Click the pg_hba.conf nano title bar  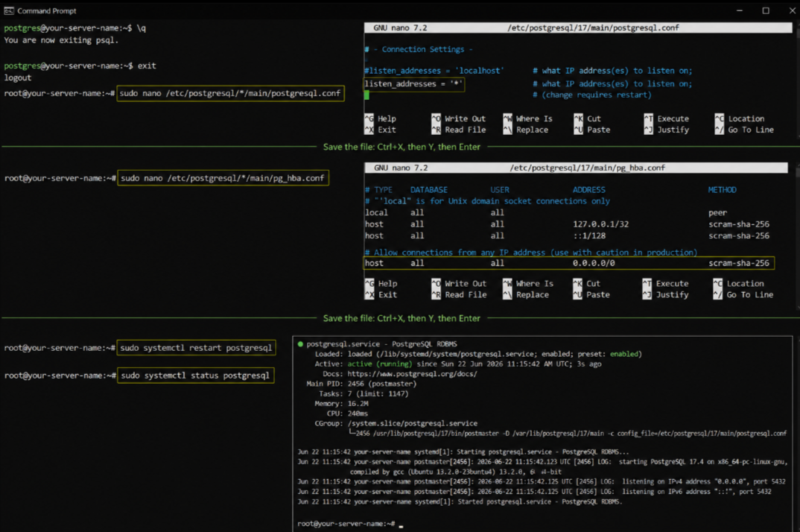(576, 168)
